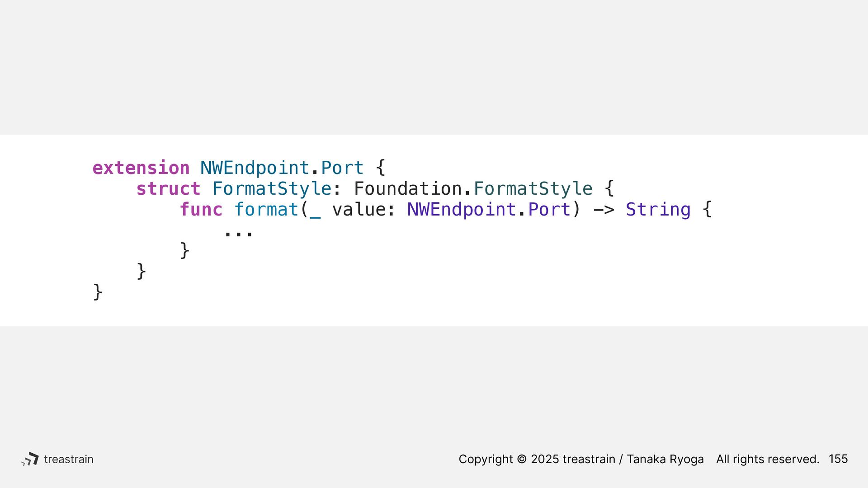
Task: Click the treastrain logo icon
Action: [x=30, y=459]
